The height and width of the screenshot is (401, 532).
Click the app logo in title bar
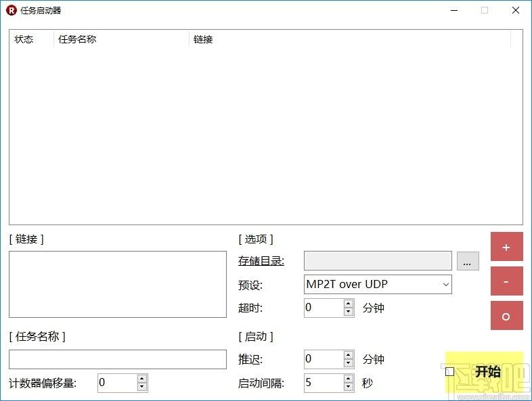coord(12,11)
